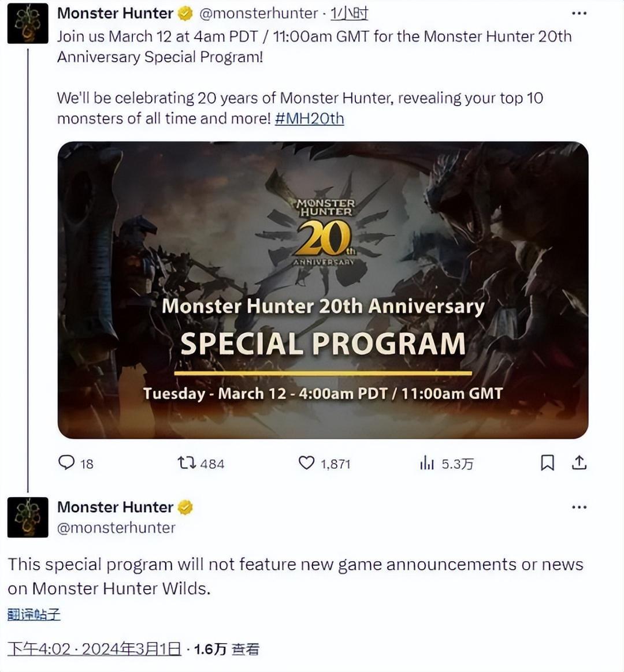The height and width of the screenshot is (672, 624).
Task: Click the Monster Hunter name on top tweet
Action: point(115,14)
